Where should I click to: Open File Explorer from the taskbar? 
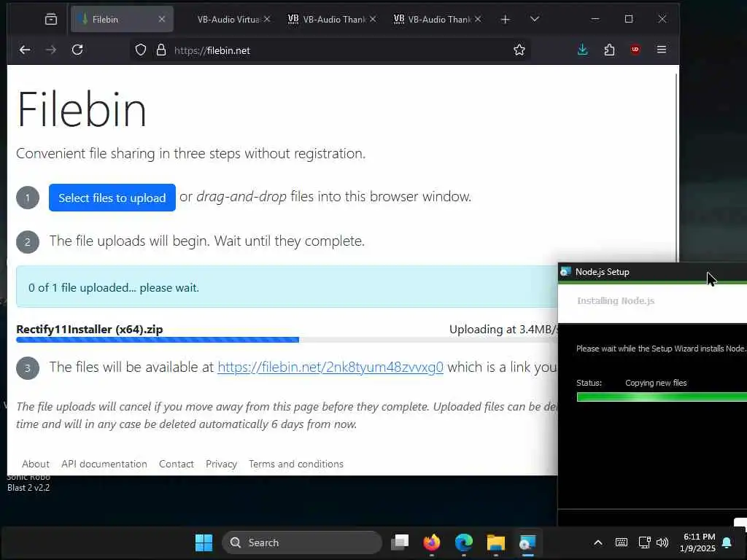coord(495,542)
